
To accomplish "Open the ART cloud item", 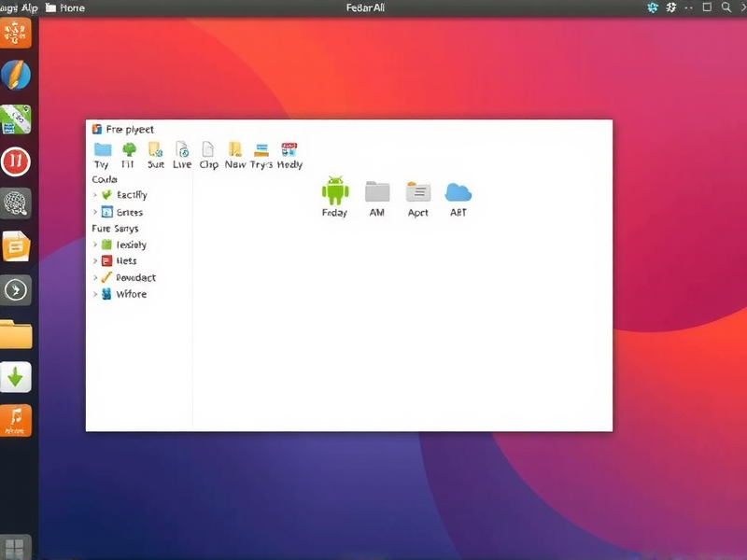I will pos(457,193).
